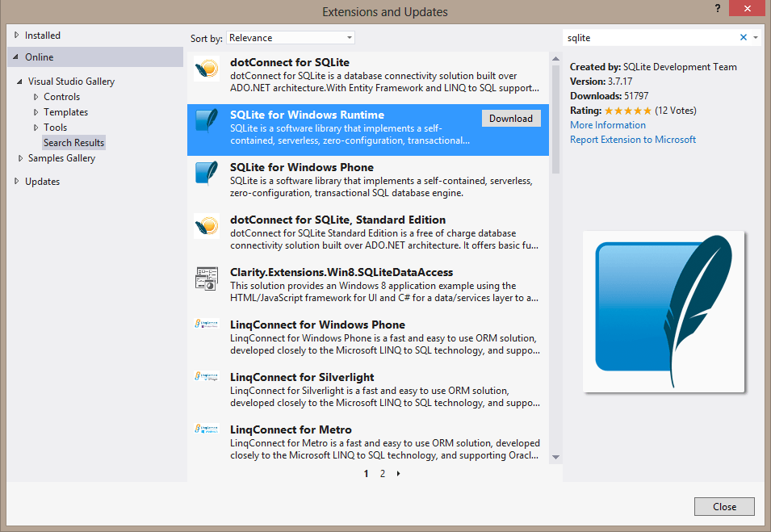Image resolution: width=771 pixels, height=532 pixels.
Task: Select the LinqConnect for Silverlight title
Action: [302, 377]
